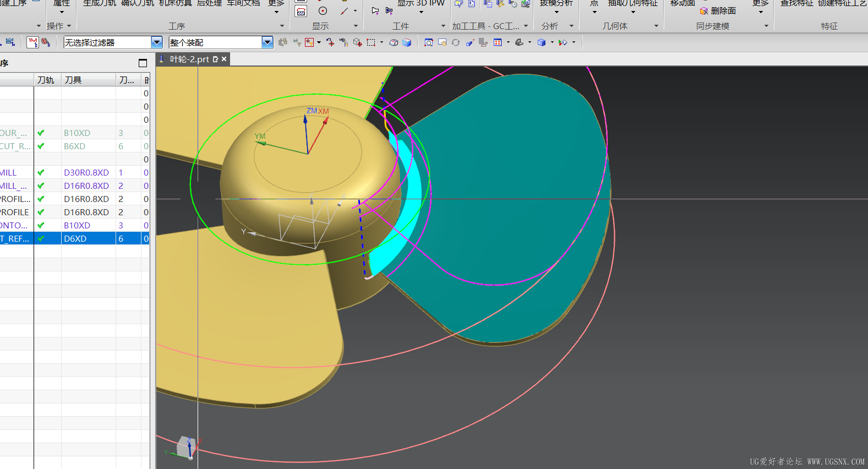The height and width of the screenshot is (469, 868).
Task: Click the wireframe box icon in toolbar
Action: point(394,42)
